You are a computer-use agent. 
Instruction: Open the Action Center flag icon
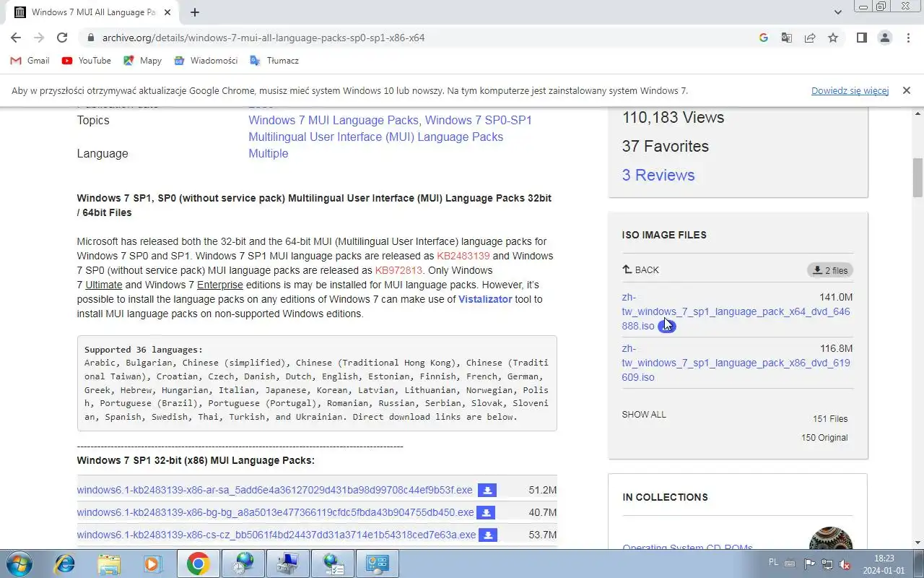[810, 564]
